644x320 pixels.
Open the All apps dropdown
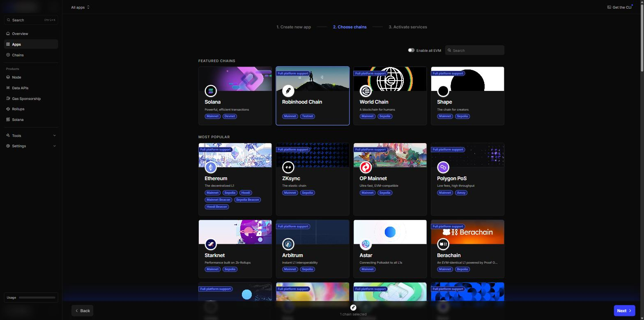(80, 7)
